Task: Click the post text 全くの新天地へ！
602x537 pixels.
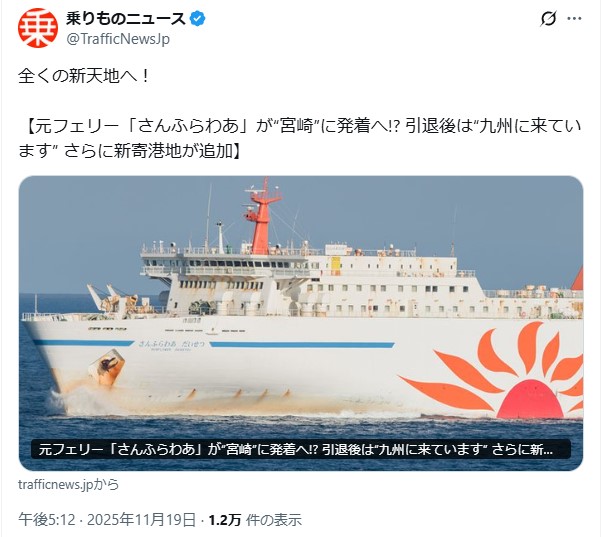Action: click(x=84, y=76)
